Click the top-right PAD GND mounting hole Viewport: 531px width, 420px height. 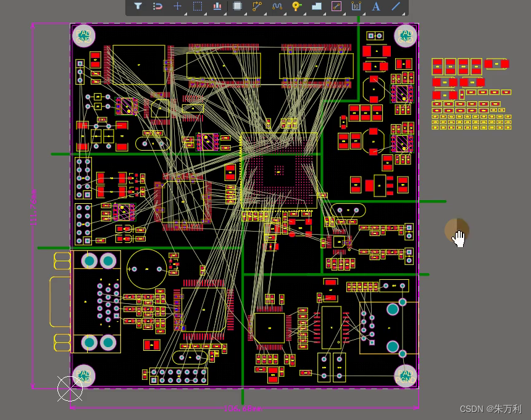point(405,36)
